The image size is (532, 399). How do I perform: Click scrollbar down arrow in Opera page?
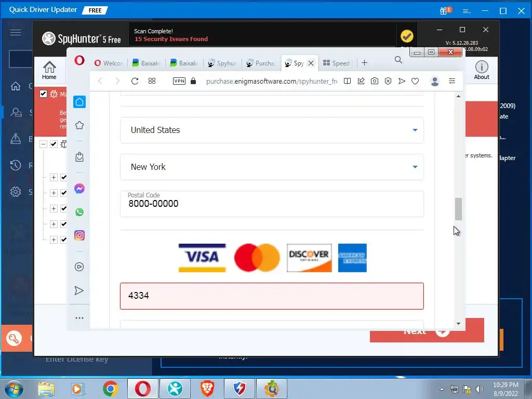(458, 324)
